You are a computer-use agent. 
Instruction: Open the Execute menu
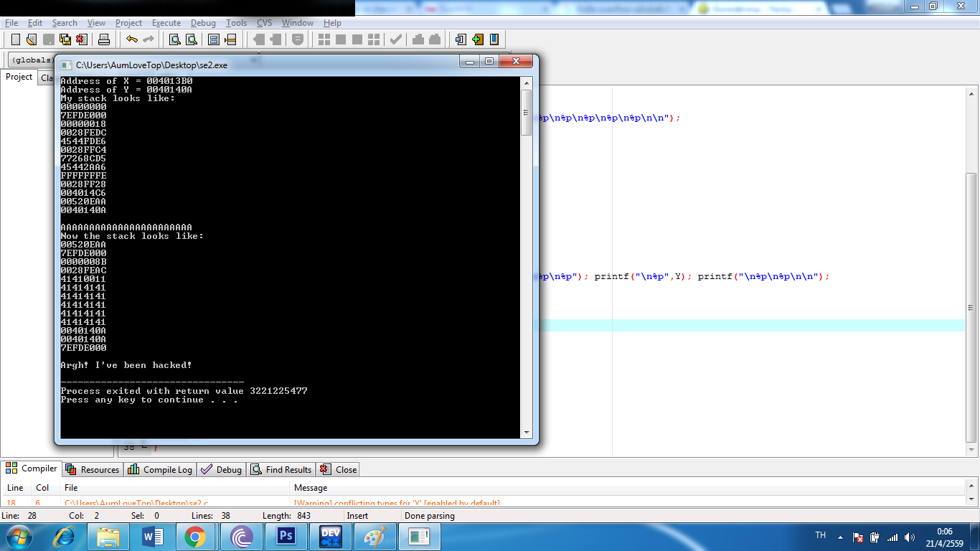click(x=166, y=23)
